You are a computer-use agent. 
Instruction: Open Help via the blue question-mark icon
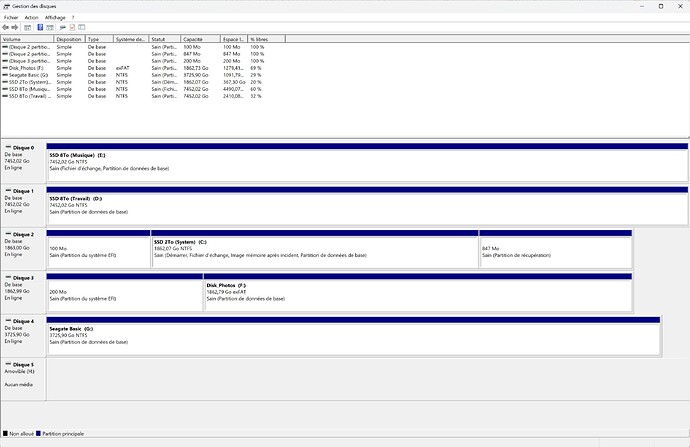tap(40, 27)
